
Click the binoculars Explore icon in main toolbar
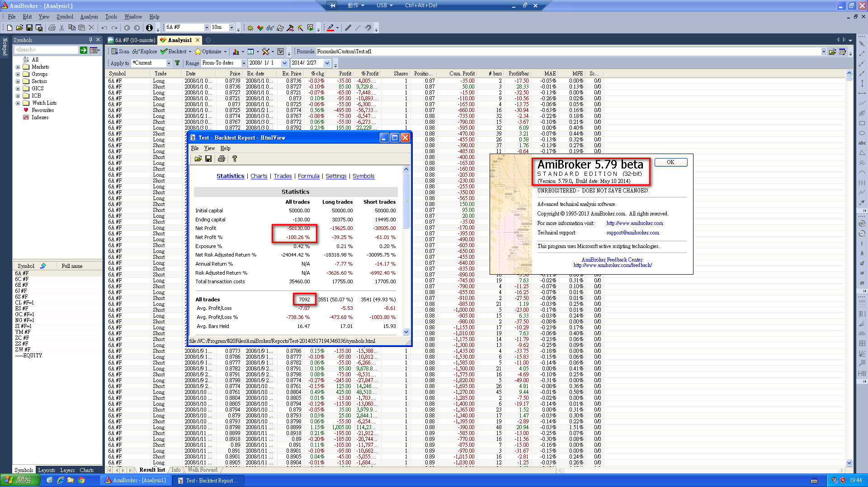pos(270,28)
